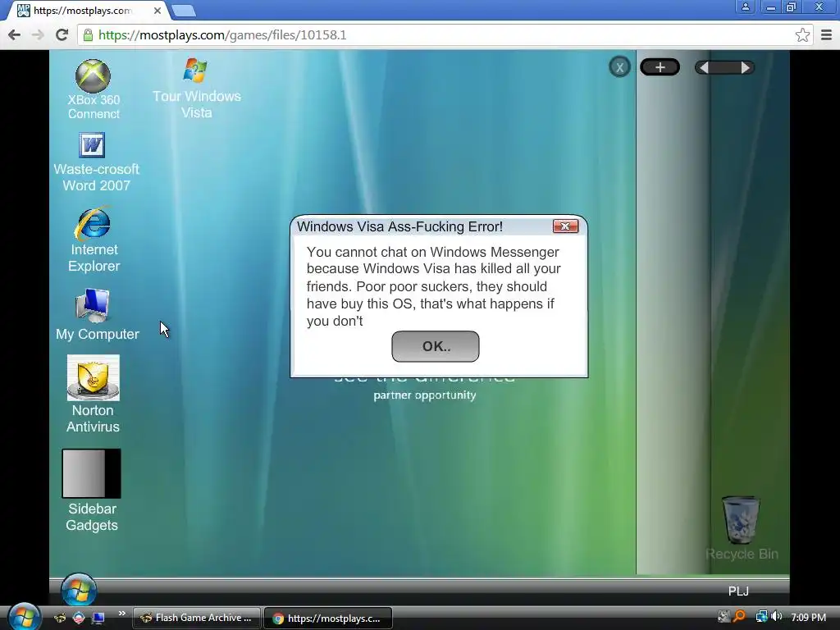
Task: Click Show Desktop quick launch icon
Action: pos(98,618)
